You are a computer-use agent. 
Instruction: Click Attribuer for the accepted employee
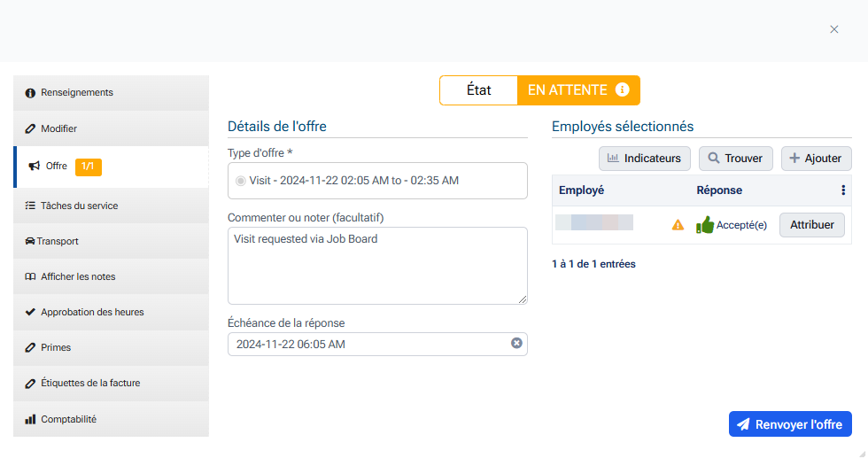[x=811, y=225]
